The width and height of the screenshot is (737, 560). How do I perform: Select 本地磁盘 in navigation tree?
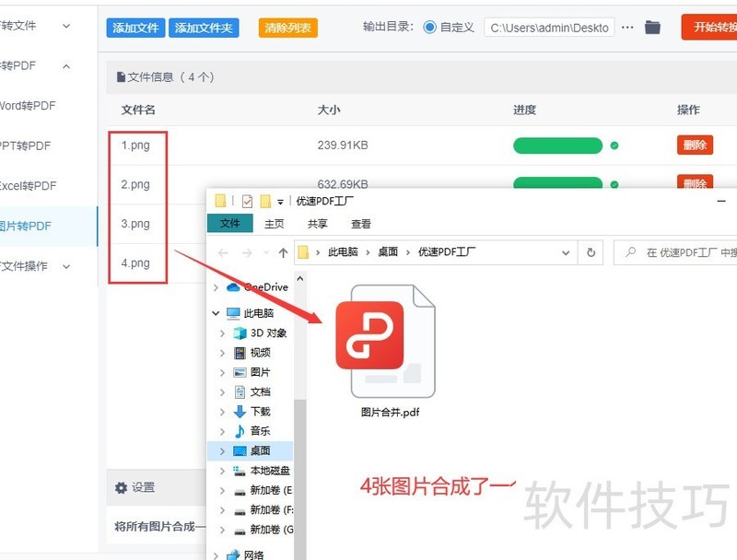[269, 471]
